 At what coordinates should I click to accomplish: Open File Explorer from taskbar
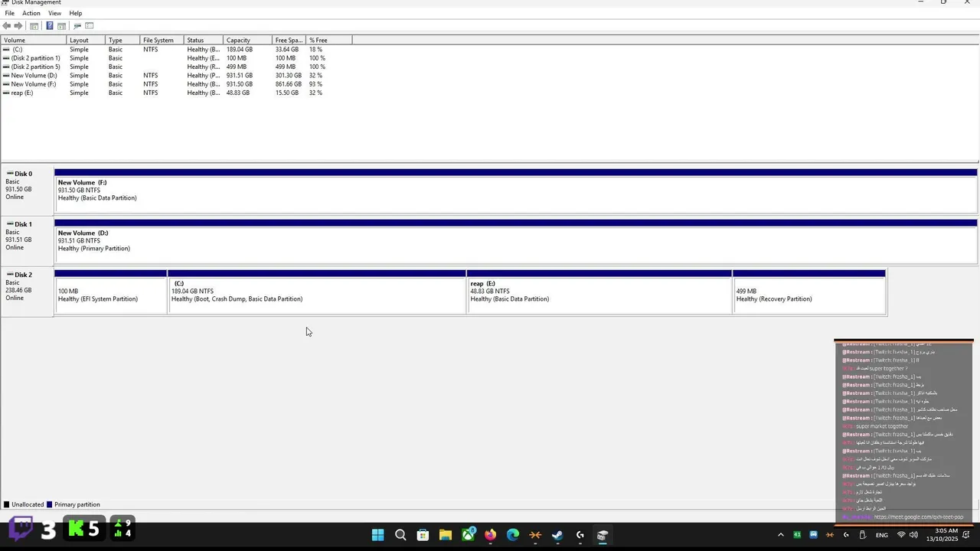tap(446, 535)
